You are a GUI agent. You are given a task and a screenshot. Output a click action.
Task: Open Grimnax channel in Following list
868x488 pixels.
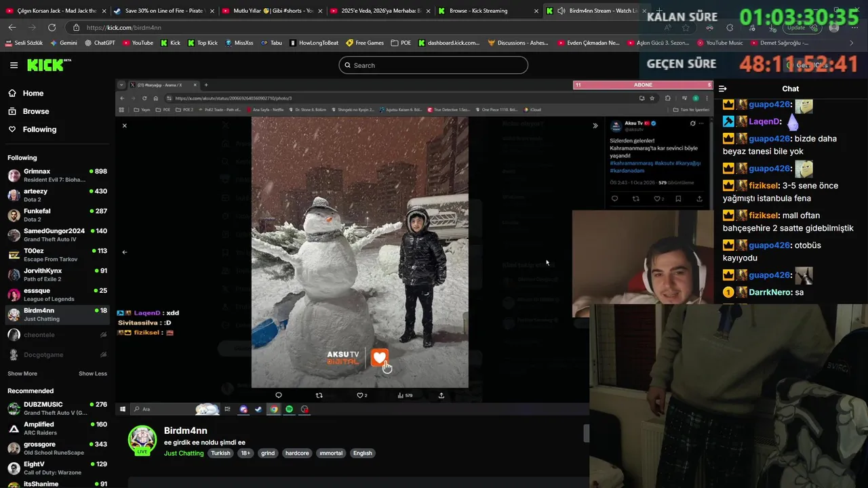pyautogui.click(x=58, y=176)
